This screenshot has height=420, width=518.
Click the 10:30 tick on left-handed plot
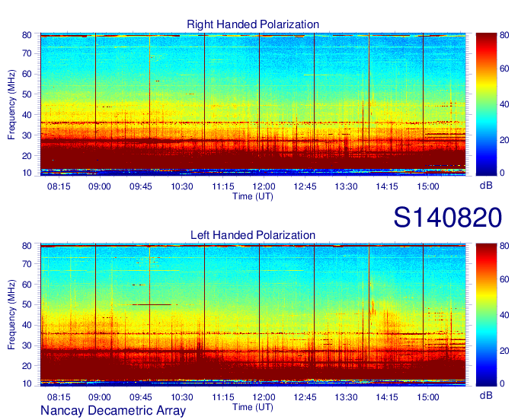pyautogui.click(x=182, y=397)
